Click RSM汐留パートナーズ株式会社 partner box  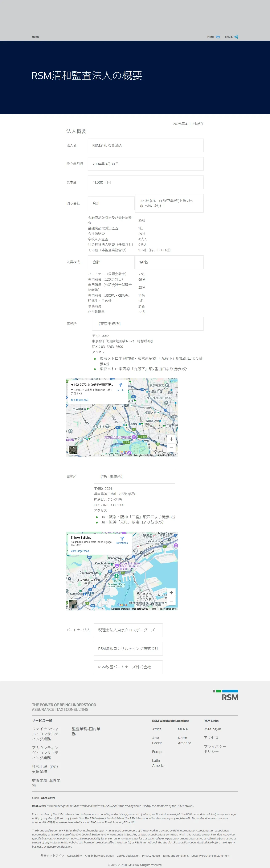click(128, 667)
